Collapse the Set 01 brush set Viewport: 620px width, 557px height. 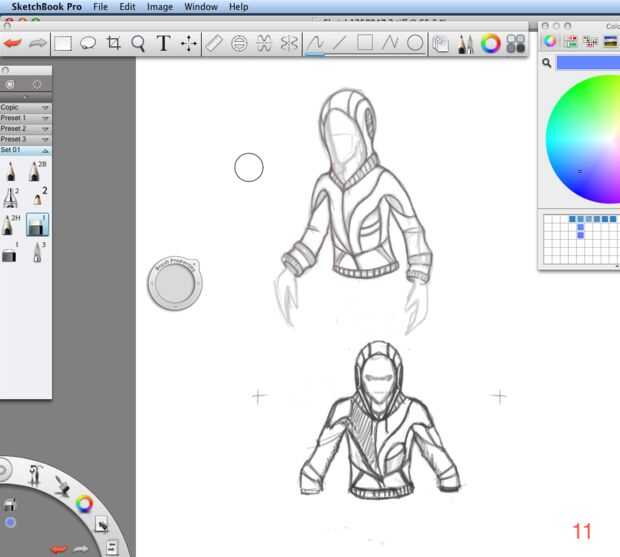click(25, 150)
